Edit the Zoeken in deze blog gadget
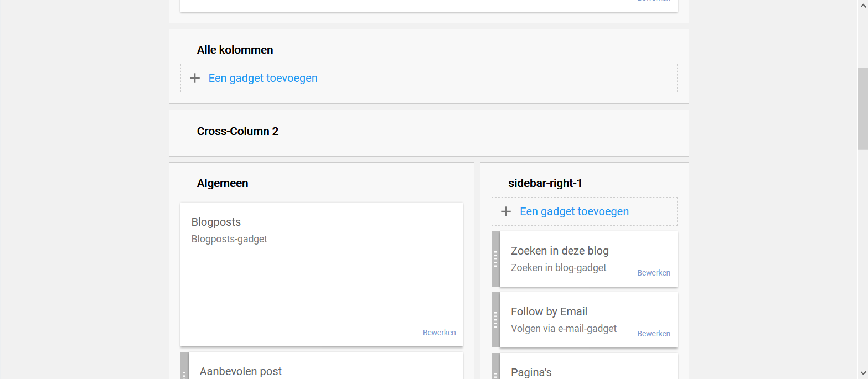Screen dimensions: 868x379 click(654, 273)
